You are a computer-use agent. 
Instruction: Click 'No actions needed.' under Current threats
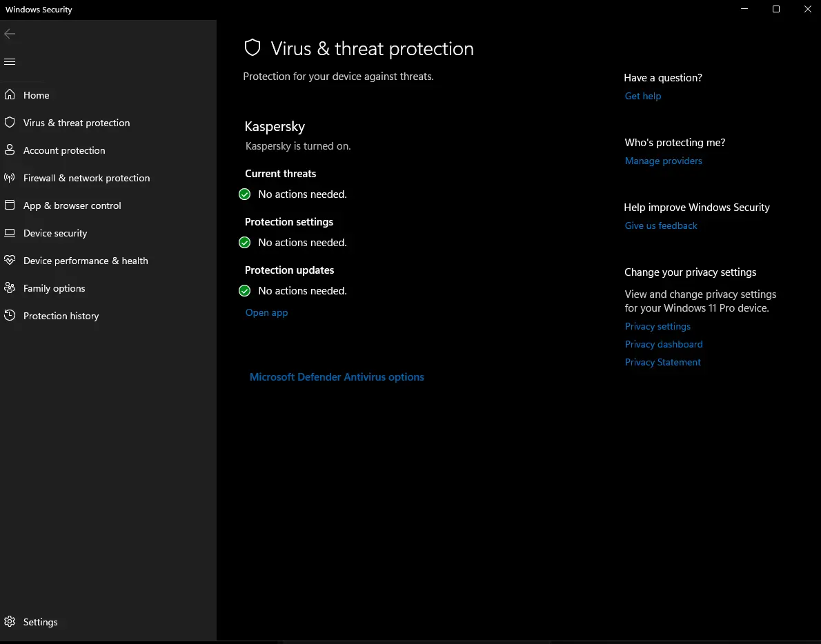[x=302, y=194]
